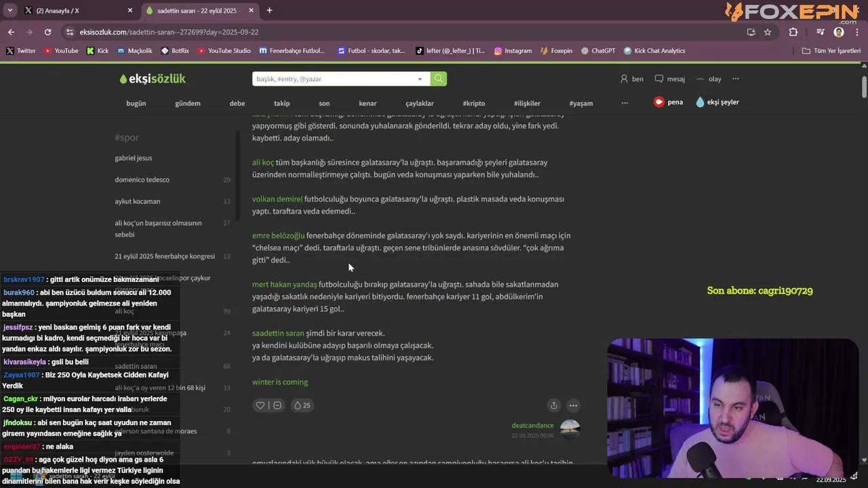
Task: Follow the ali koç entry link
Action: 263,163
